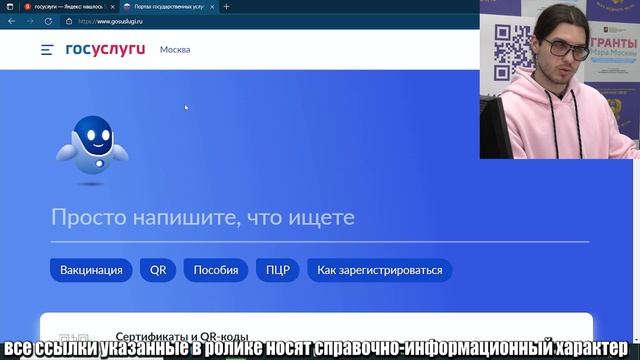Screen dimensions: 640x360
Task: Open the tab actions menu icon
Action: (10, 7)
